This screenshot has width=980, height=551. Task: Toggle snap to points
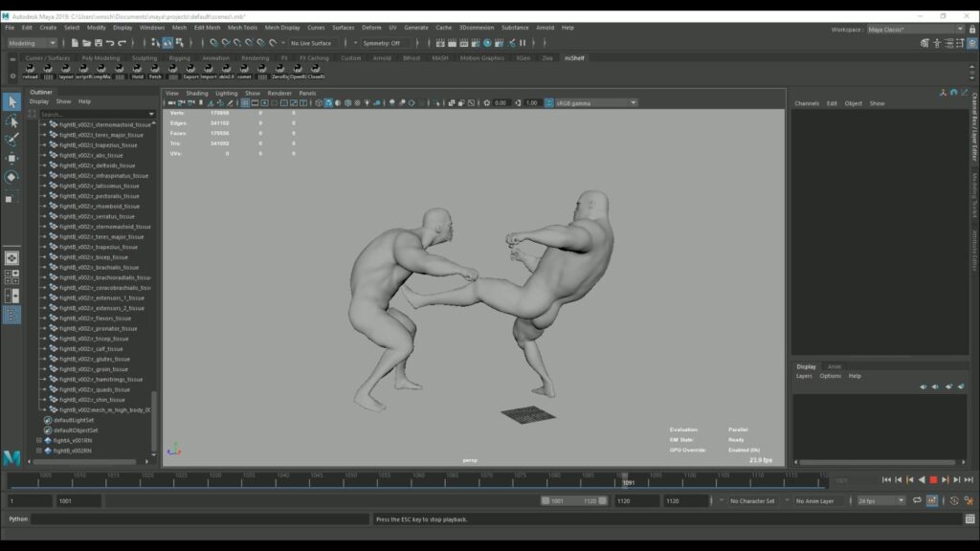point(237,43)
